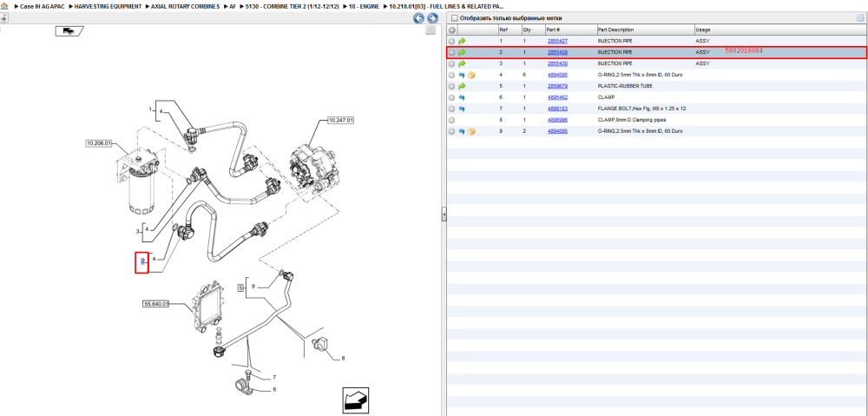Open part number 4895462 link

pos(557,97)
